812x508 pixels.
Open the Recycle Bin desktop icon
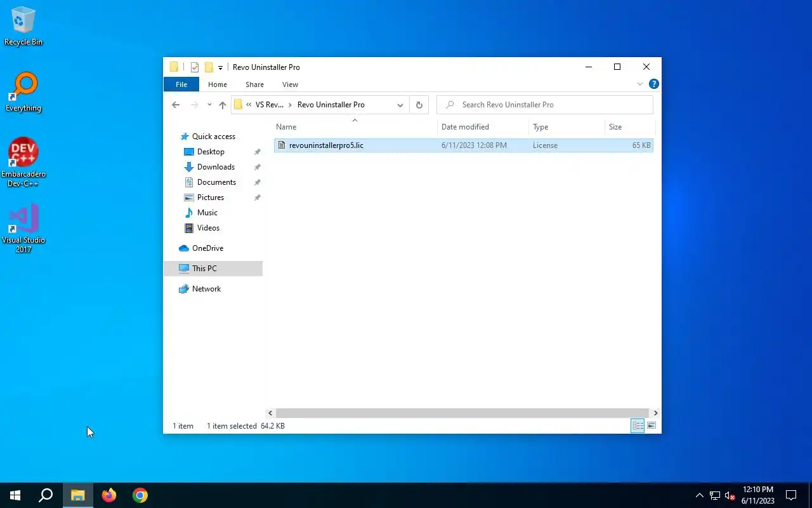23,27
